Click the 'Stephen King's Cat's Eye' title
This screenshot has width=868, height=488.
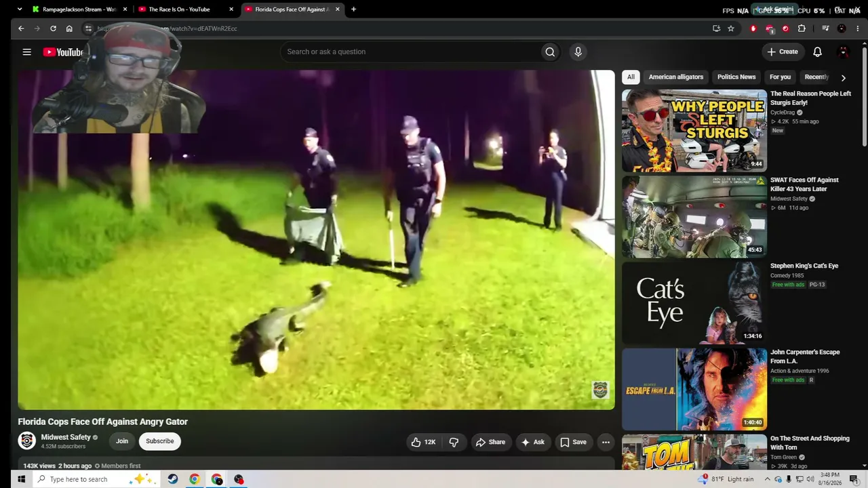[x=804, y=266]
